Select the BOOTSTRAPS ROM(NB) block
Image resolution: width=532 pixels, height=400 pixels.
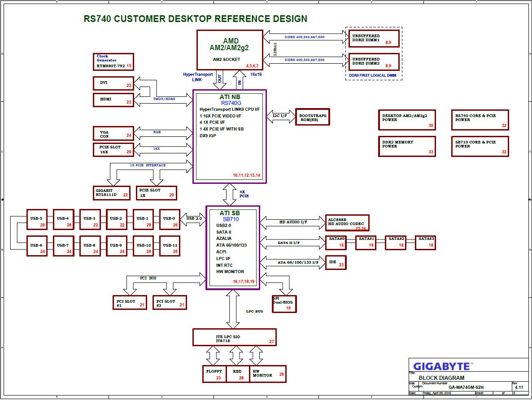[313, 117]
